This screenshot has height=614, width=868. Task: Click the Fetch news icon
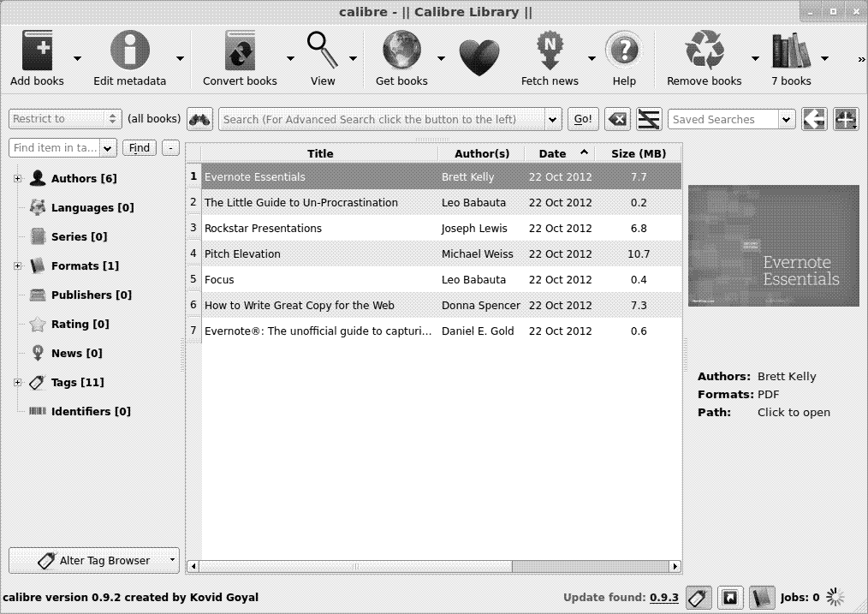point(550,51)
